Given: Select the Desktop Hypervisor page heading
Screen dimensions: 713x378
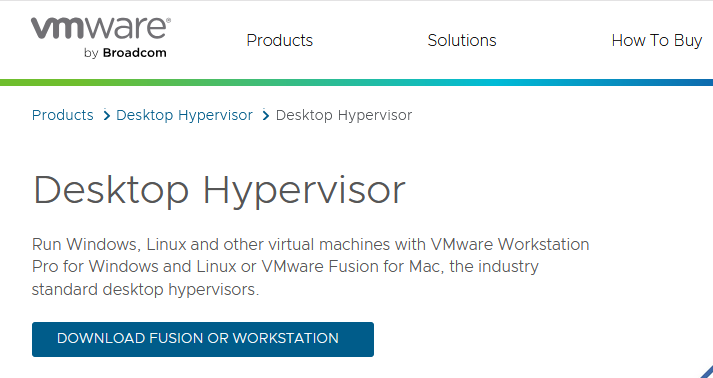Looking at the screenshot, I should [219, 191].
